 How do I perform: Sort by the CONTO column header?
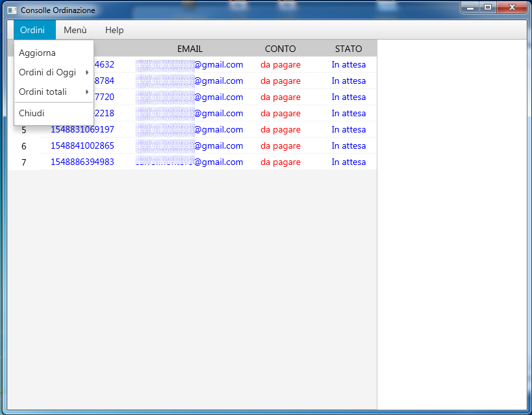tap(280, 49)
